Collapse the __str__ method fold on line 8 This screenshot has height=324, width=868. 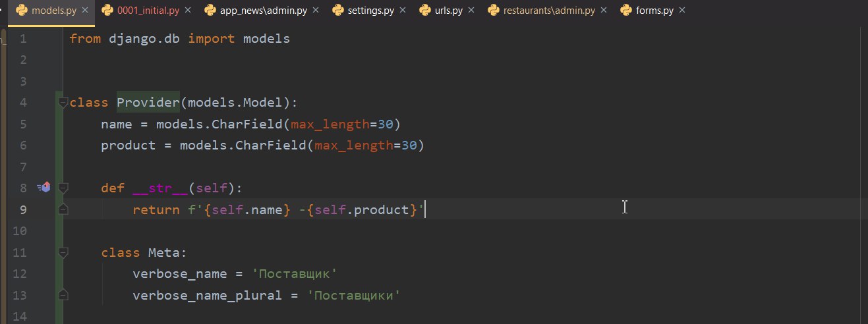[63, 188]
